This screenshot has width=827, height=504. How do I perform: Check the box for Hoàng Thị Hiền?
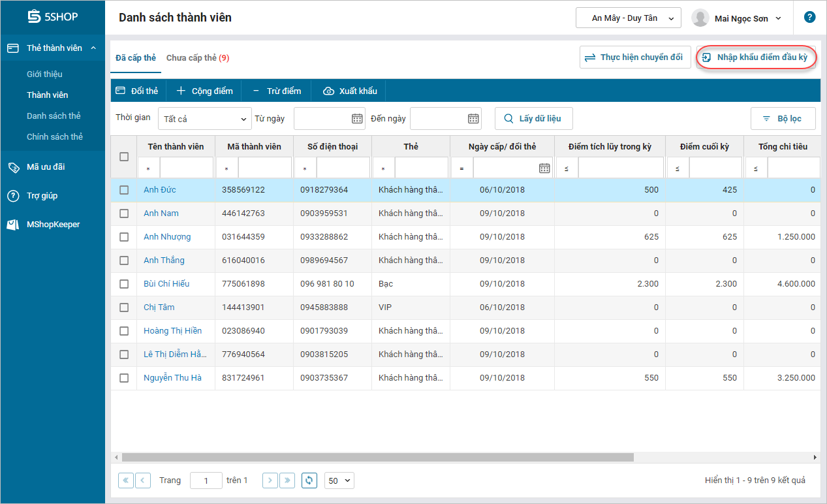124,331
